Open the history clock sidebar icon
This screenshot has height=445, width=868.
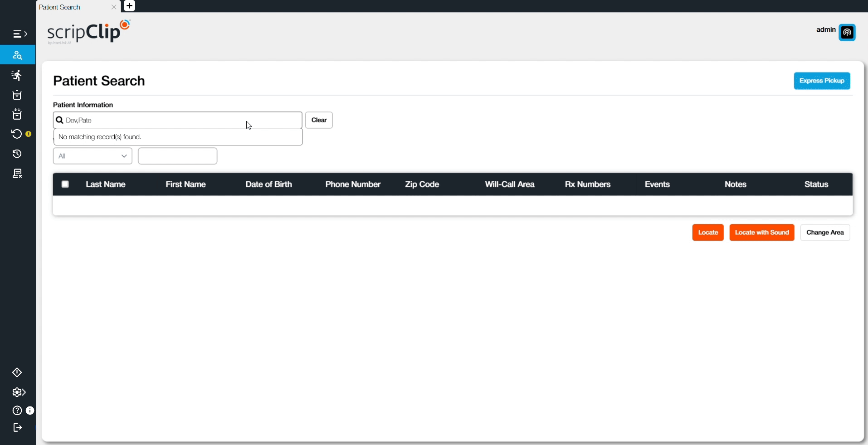pos(17,154)
